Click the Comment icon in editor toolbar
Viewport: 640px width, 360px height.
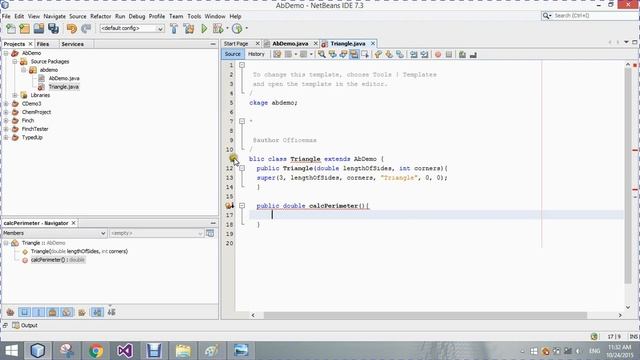pos(462,54)
